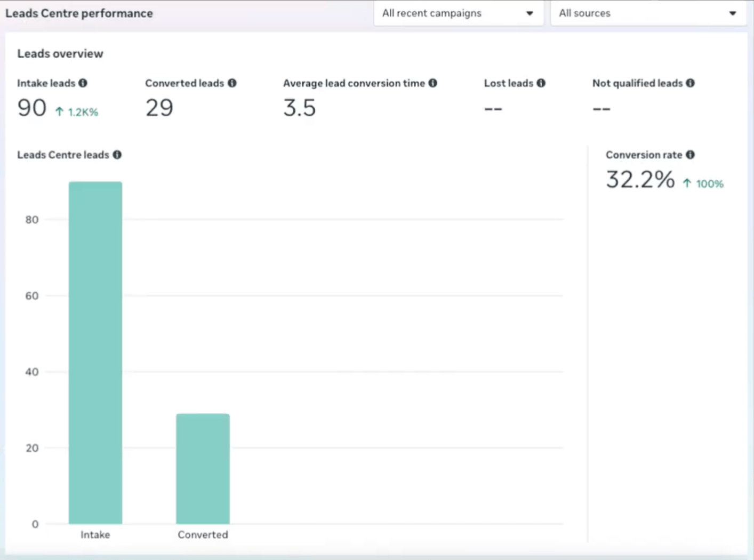The height and width of the screenshot is (560, 754).
Task: Click the 80 y-axis label
Action: [32, 220]
